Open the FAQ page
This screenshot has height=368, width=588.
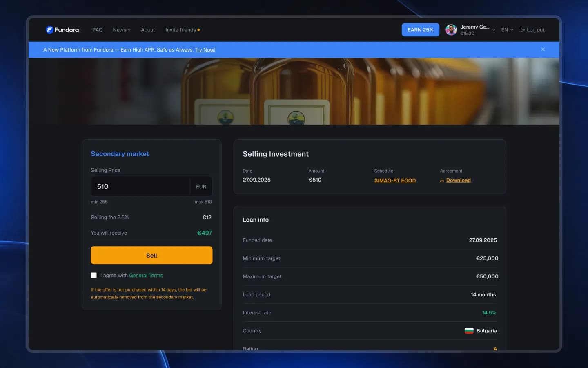point(98,30)
